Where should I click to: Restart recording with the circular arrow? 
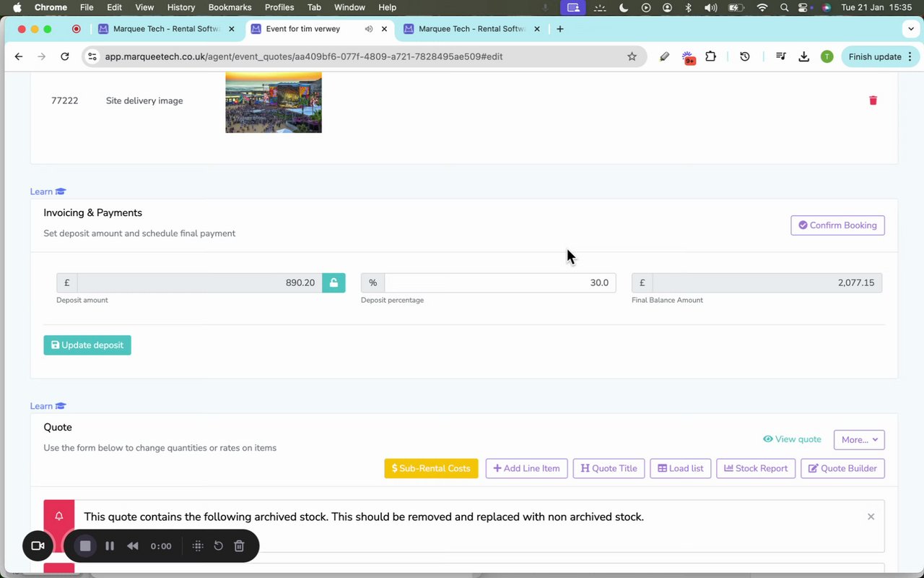219,546
